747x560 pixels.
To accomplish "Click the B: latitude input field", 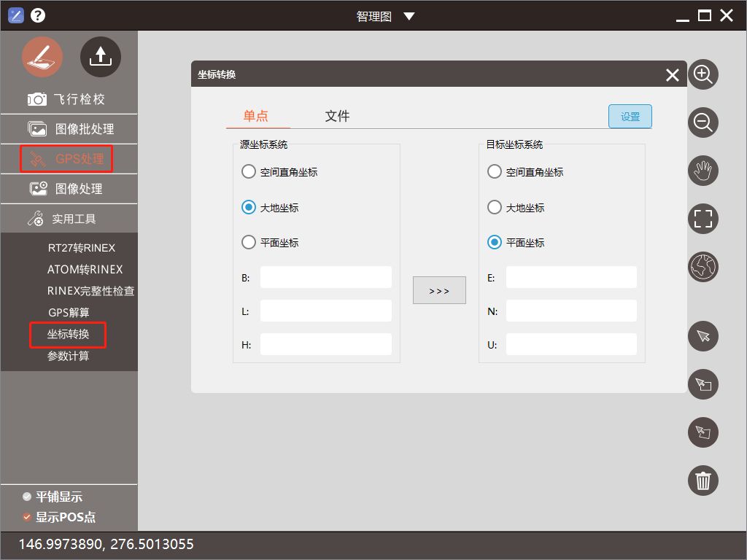I will click(x=325, y=278).
